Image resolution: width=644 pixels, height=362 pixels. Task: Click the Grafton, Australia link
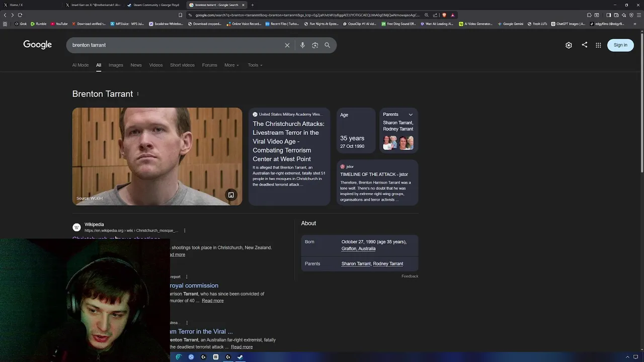point(358,248)
